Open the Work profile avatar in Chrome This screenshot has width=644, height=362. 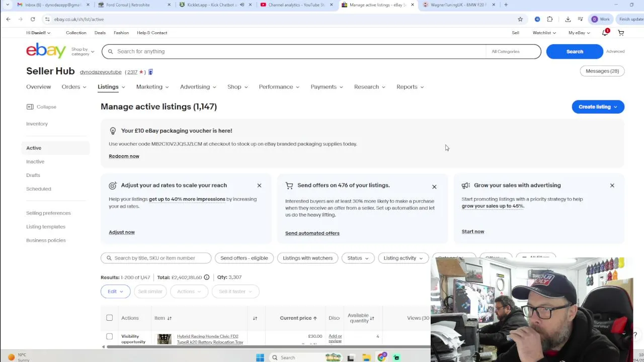[x=601, y=19]
